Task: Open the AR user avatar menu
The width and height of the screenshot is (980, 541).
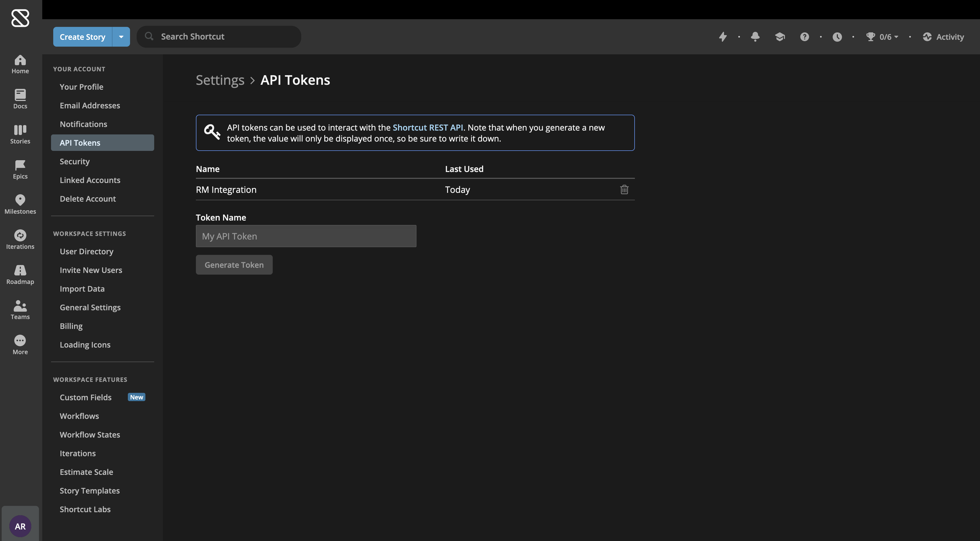Action: [20, 526]
